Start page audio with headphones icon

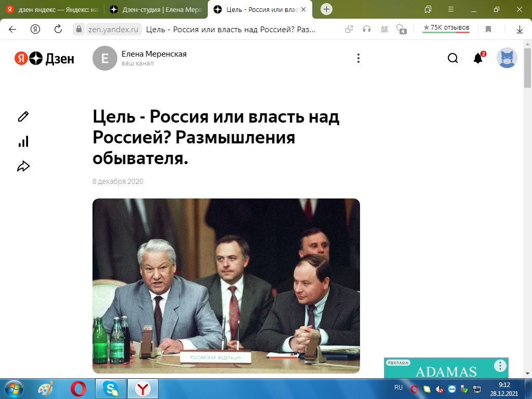tap(367, 30)
